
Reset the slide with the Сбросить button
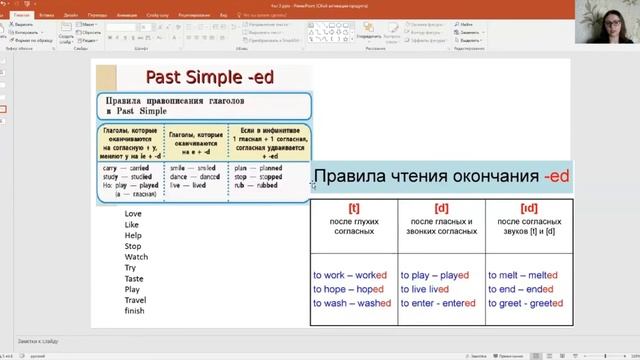click(x=89, y=33)
